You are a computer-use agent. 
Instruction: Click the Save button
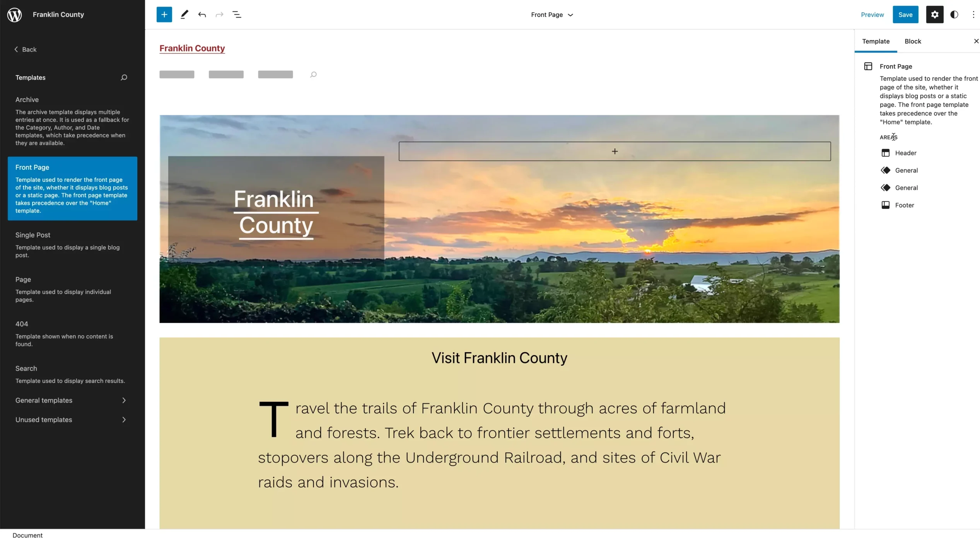click(x=905, y=14)
